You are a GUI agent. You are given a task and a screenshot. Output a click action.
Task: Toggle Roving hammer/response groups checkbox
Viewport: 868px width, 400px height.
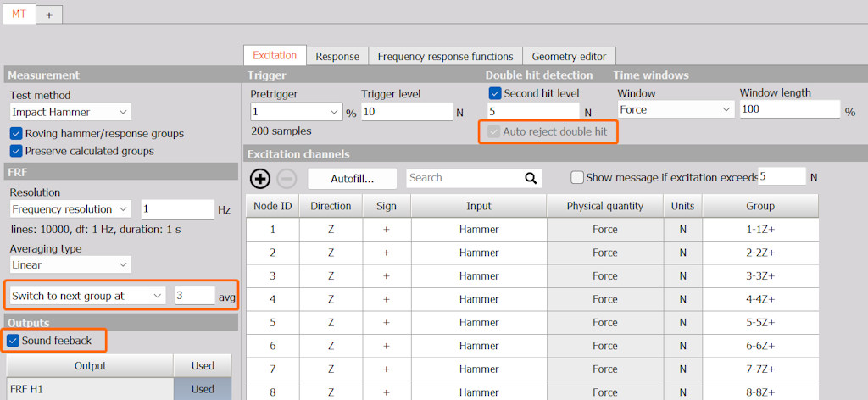[x=16, y=133]
